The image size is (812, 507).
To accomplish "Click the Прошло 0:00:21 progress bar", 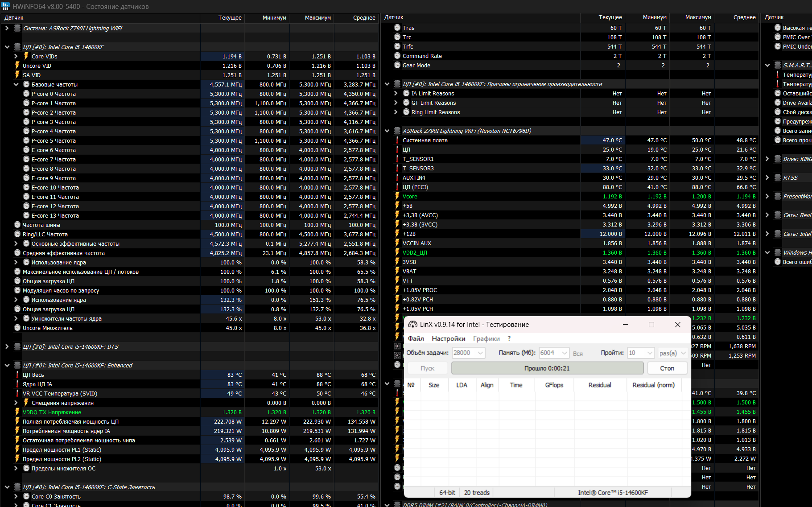I will tap(547, 368).
